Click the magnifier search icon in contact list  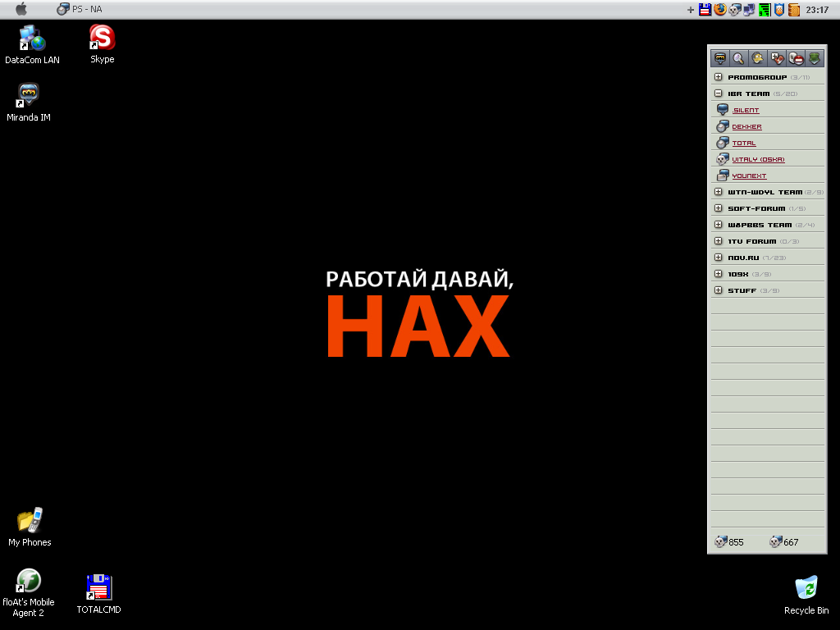pyautogui.click(x=738, y=58)
